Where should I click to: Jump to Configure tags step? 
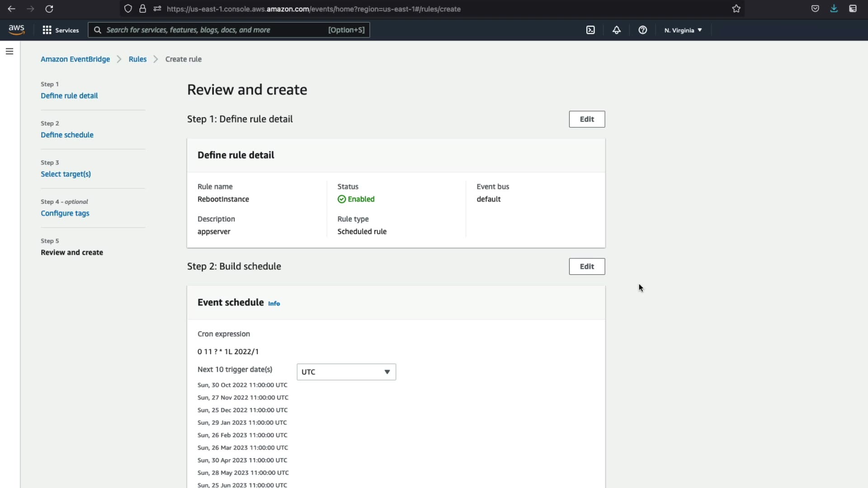coord(65,213)
